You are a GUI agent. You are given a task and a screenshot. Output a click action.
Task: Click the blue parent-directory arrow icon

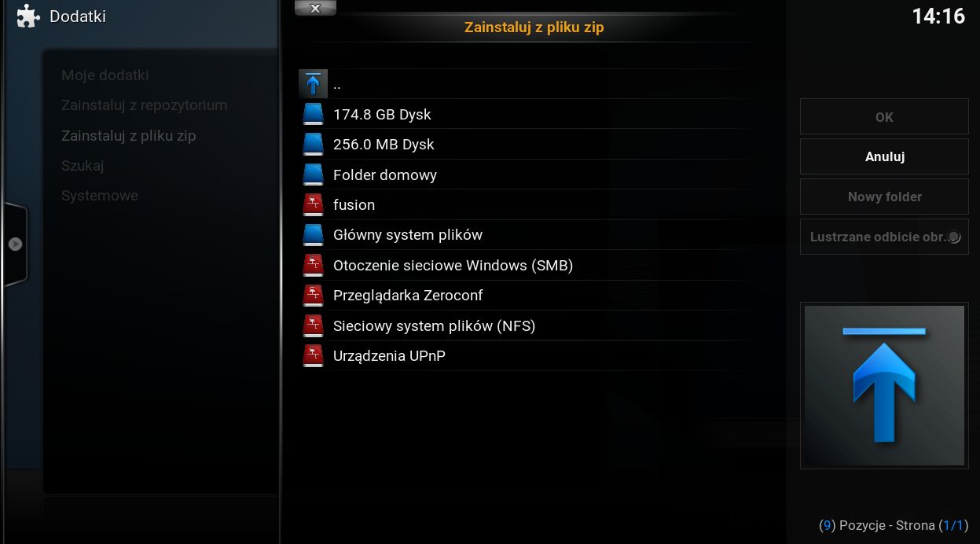tap(313, 83)
